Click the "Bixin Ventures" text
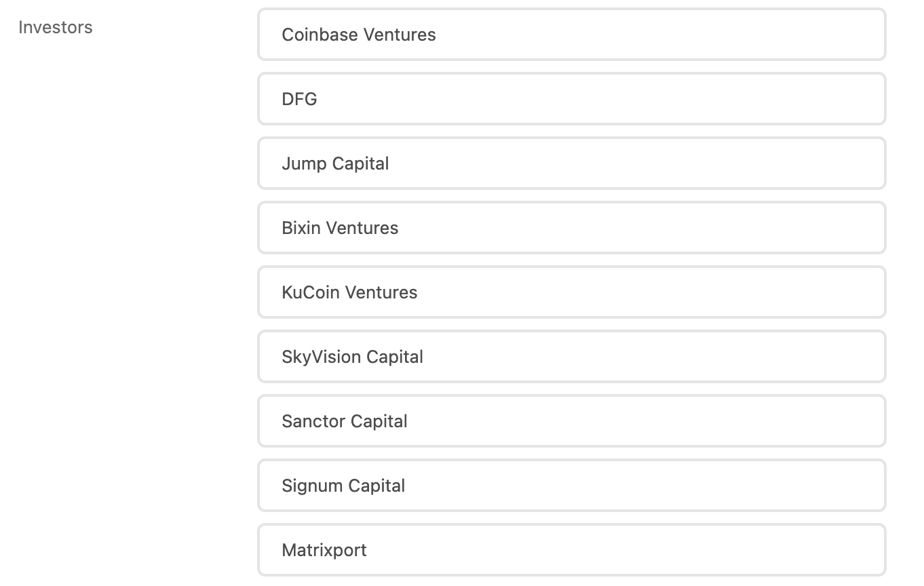The image size is (924, 586). click(340, 228)
